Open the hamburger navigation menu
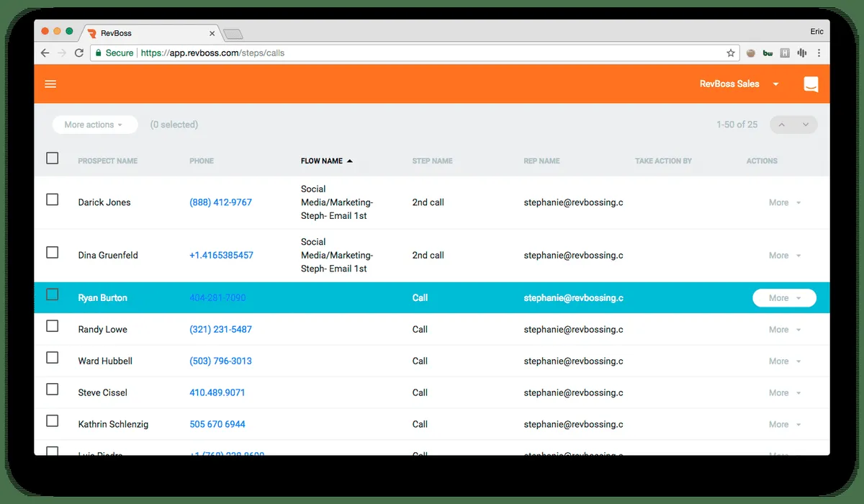This screenshot has height=504, width=864. click(x=50, y=84)
